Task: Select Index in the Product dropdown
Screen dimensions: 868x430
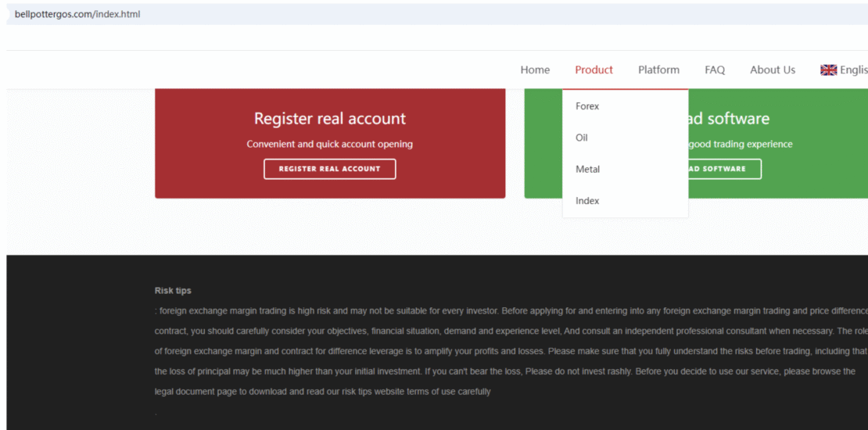Action: pyautogui.click(x=587, y=201)
